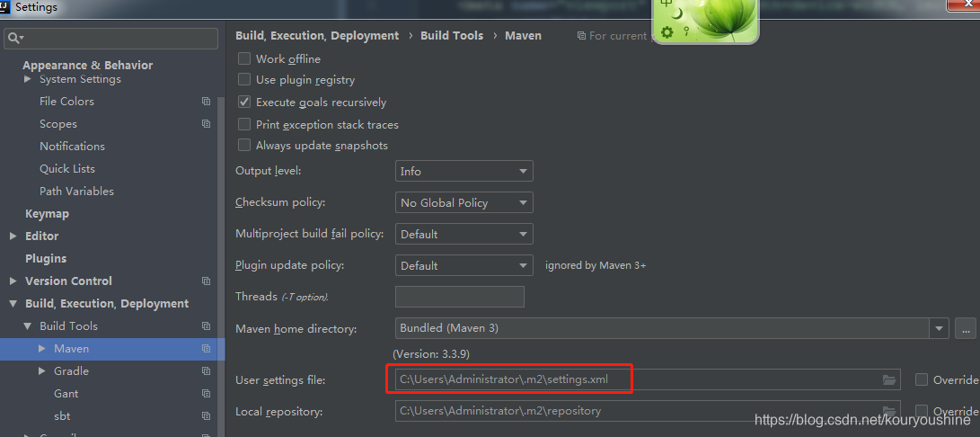980x437 pixels.
Task: Click the Maven breadcrumb label
Action: pyautogui.click(x=523, y=36)
